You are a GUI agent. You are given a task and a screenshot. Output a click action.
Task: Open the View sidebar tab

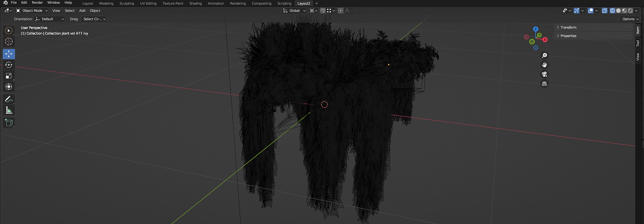coord(638,57)
